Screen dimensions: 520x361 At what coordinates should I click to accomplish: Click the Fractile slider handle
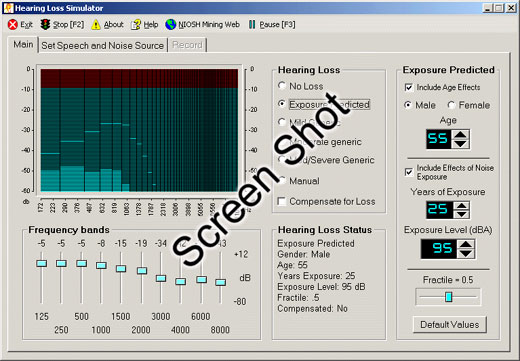(449, 296)
